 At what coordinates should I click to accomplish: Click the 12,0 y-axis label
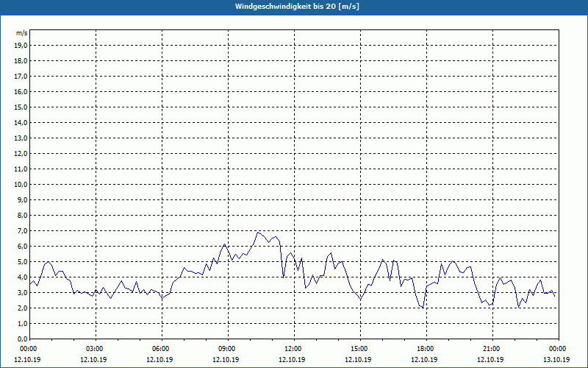point(21,154)
